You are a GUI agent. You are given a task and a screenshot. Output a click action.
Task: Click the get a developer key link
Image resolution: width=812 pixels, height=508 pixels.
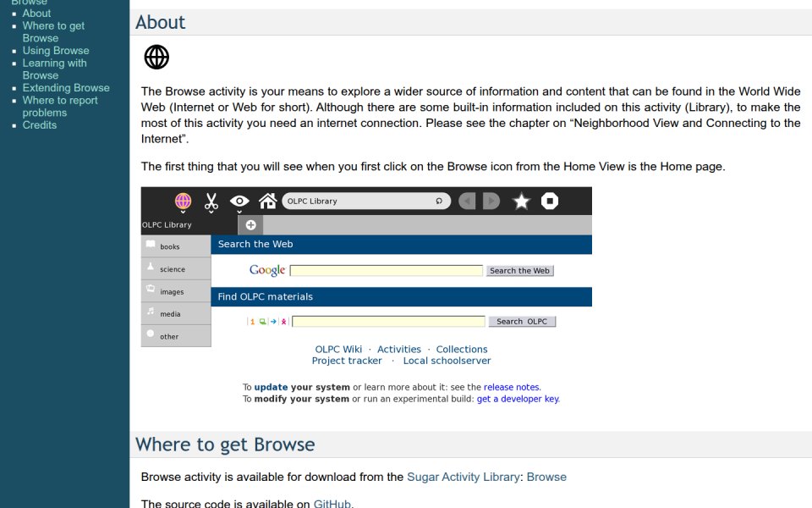518,399
